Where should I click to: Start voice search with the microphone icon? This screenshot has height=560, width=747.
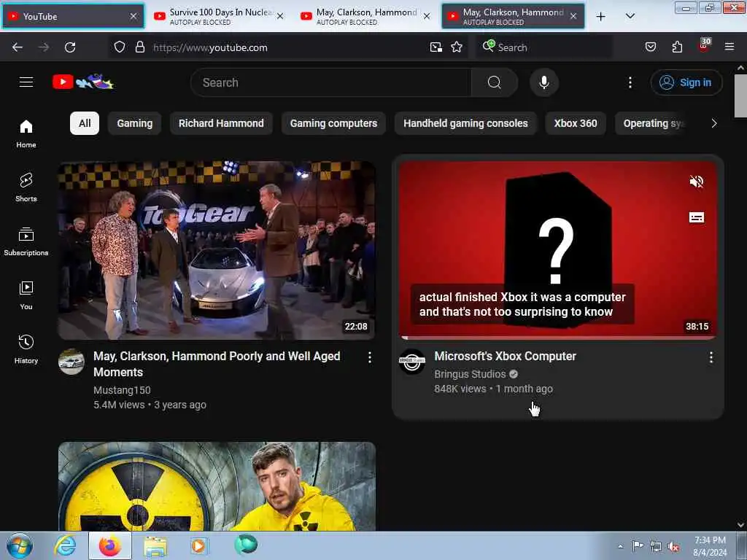[x=543, y=82]
